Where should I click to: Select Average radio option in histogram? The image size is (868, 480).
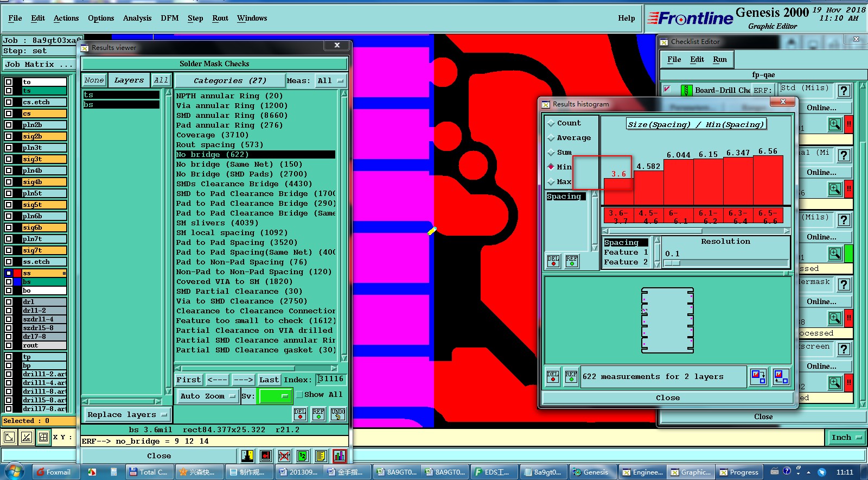click(x=551, y=138)
